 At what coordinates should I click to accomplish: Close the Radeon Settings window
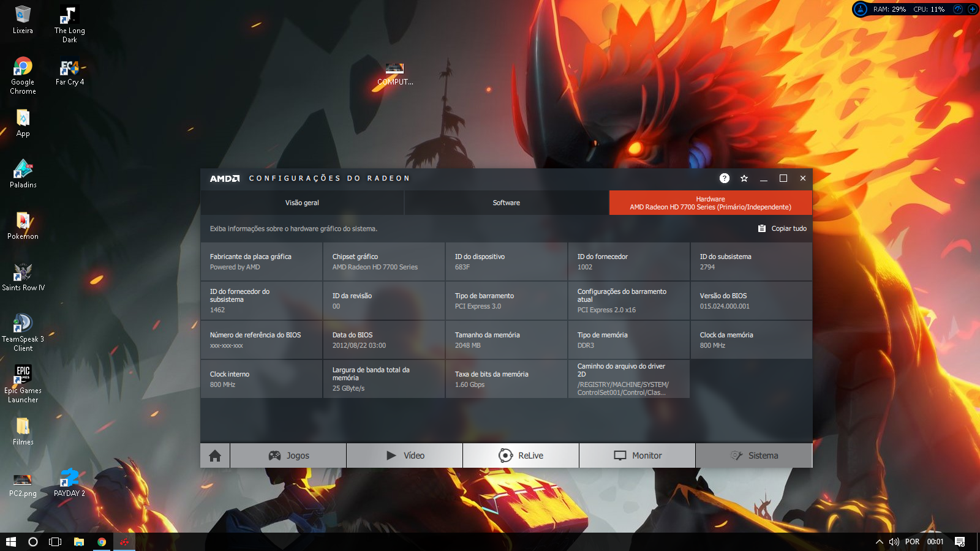point(803,178)
